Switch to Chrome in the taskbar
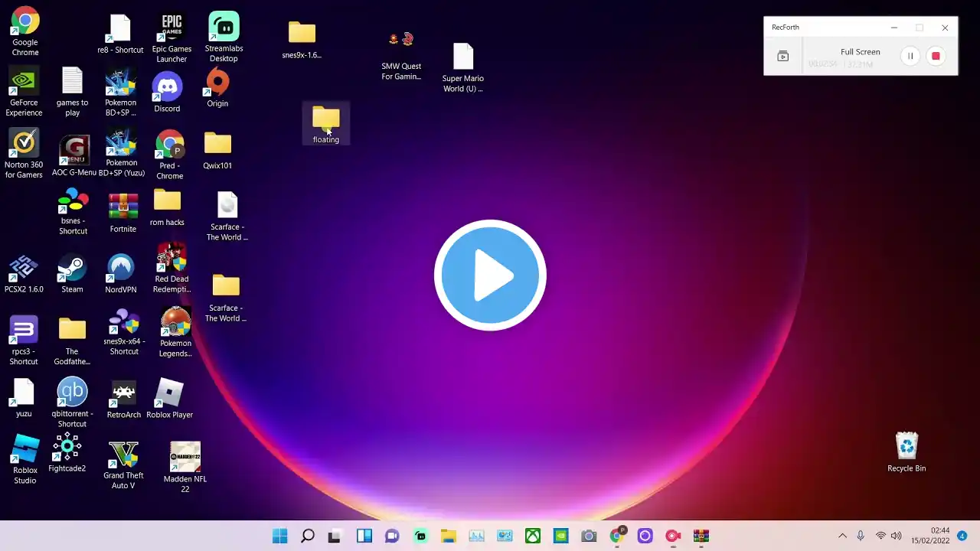Viewport: 980px width, 551px height. 617,535
